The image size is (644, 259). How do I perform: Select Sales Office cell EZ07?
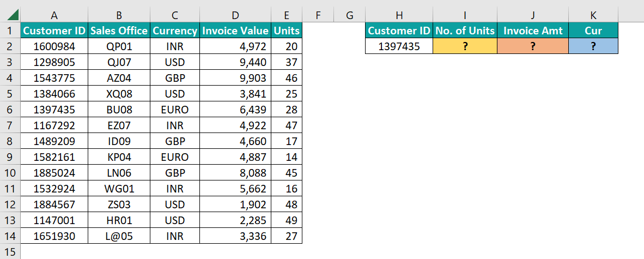(119, 125)
